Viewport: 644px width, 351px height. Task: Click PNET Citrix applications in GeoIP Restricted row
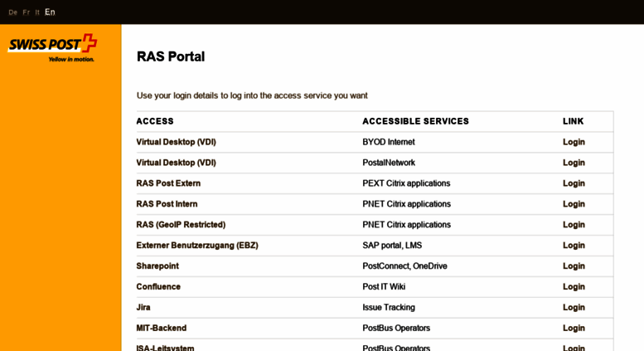406,224
